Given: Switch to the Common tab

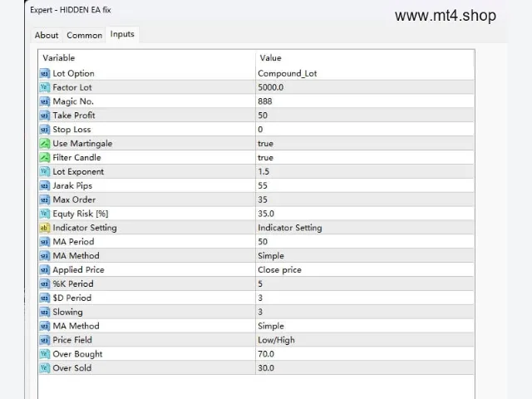Looking at the screenshot, I should (x=85, y=35).
